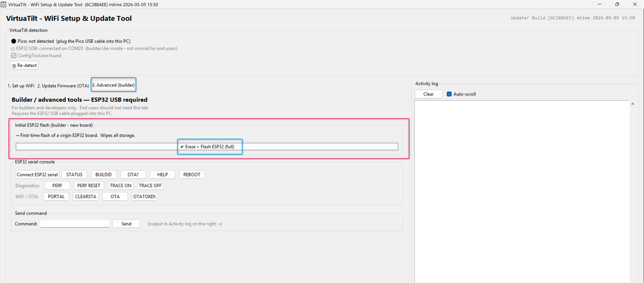Click the REBOOT button
The width and height of the screenshot is (644, 283).
192,175
